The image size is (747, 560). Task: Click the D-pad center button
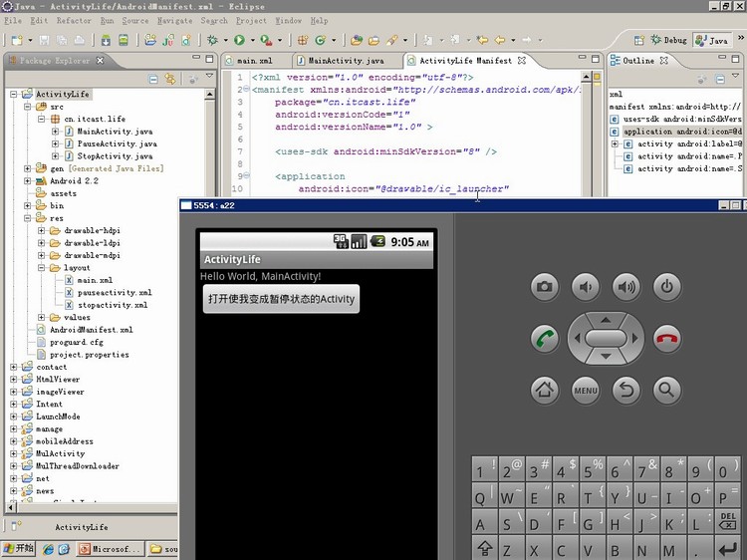click(x=606, y=339)
